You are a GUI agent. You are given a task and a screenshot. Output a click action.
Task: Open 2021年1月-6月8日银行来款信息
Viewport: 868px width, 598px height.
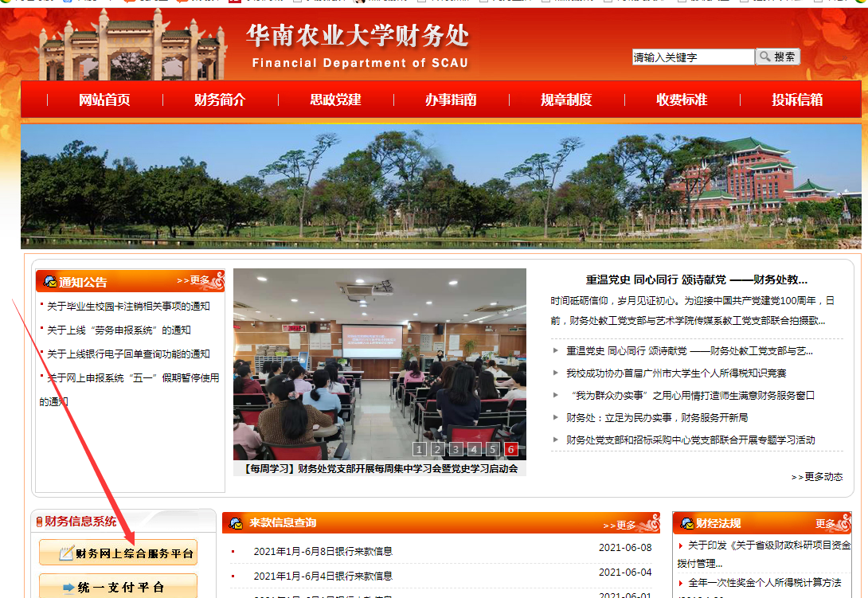[323, 552]
